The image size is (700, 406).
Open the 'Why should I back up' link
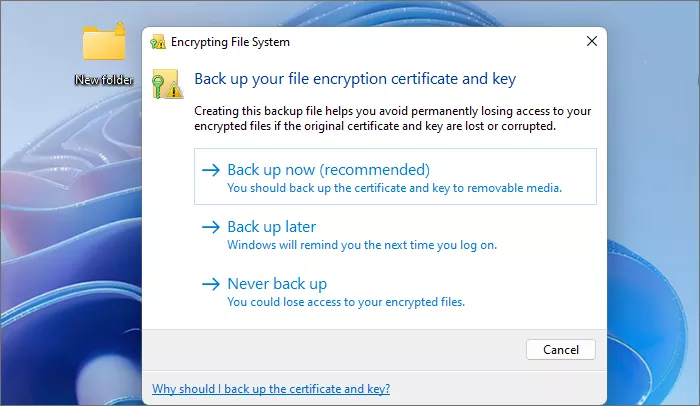pos(270,388)
